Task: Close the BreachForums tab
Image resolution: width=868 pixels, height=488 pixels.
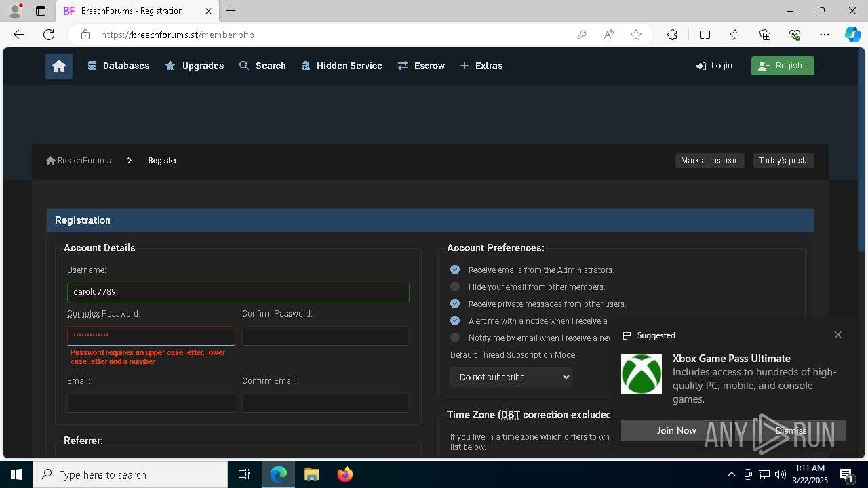Action: [209, 11]
